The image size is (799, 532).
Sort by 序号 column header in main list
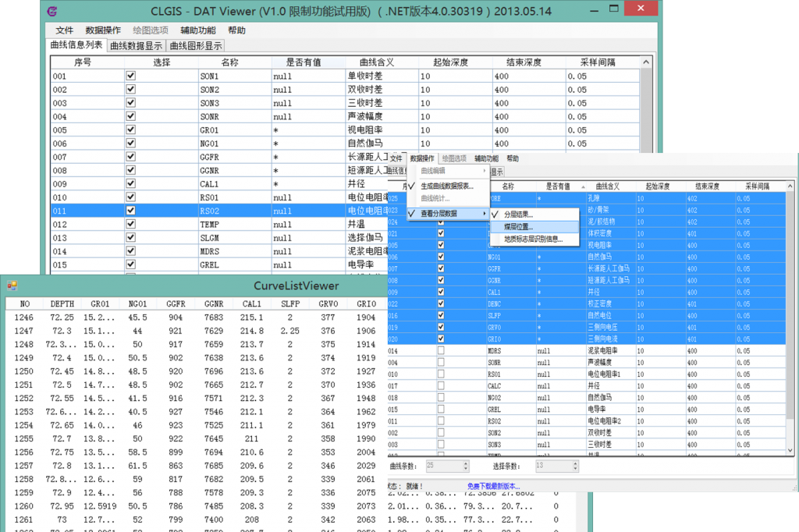point(87,62)
